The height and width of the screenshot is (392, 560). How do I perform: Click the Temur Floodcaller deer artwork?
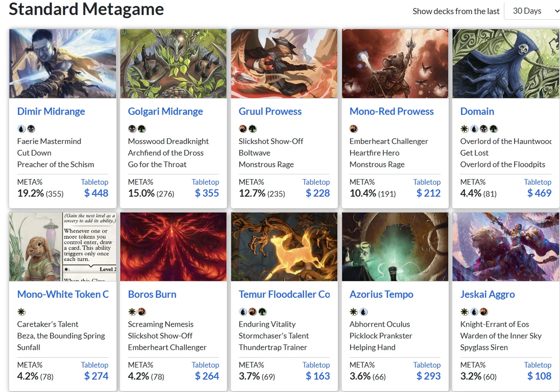(284, 246)
